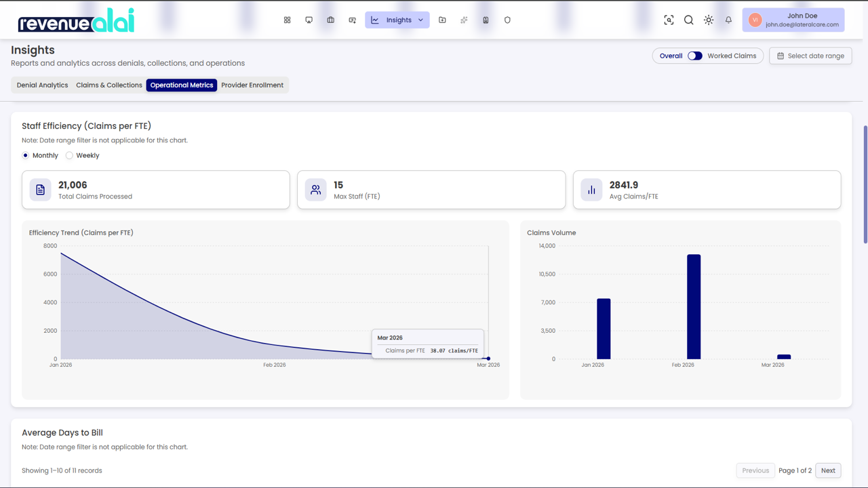Open the shield icon in navbar

point(507,20)
